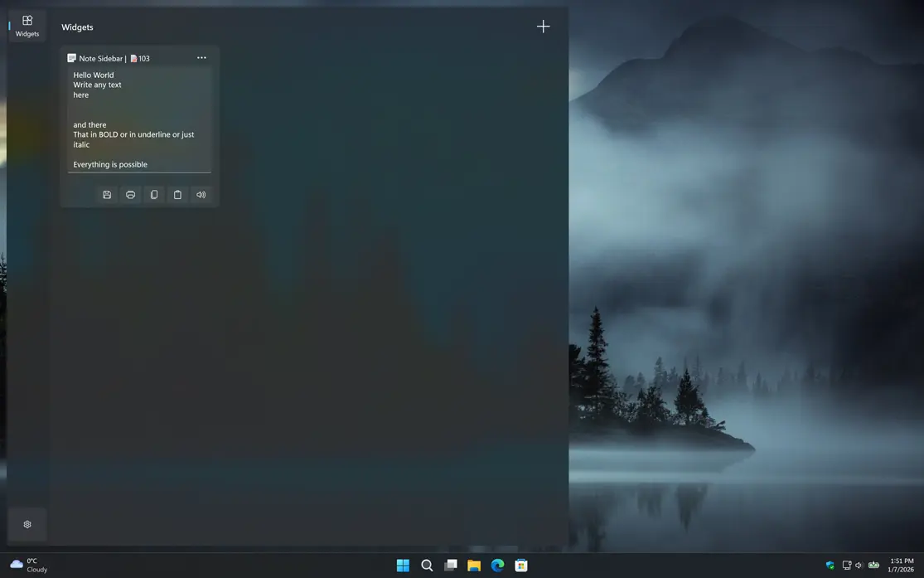Click the Widgets panel title heading
Image resolution: width=924 pixels, height=578 pixels.
click(77, 27)
